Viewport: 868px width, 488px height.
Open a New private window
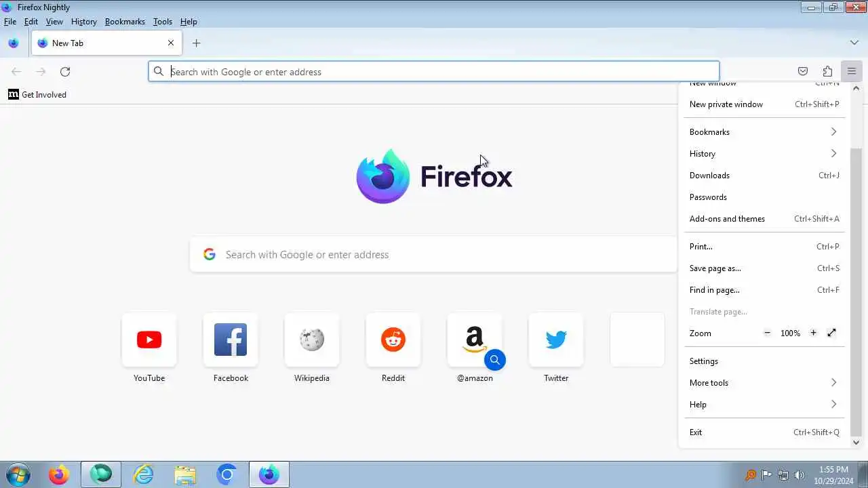tap(764, 104)
